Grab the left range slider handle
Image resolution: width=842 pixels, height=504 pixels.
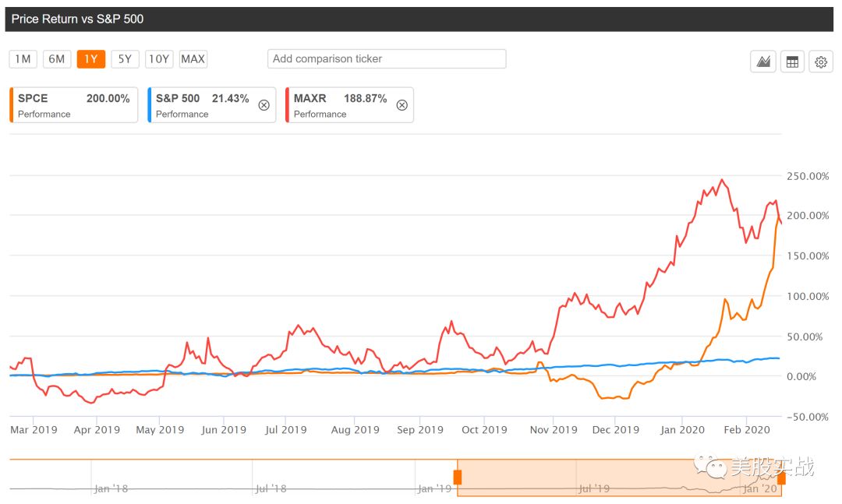tap(458, 478)
